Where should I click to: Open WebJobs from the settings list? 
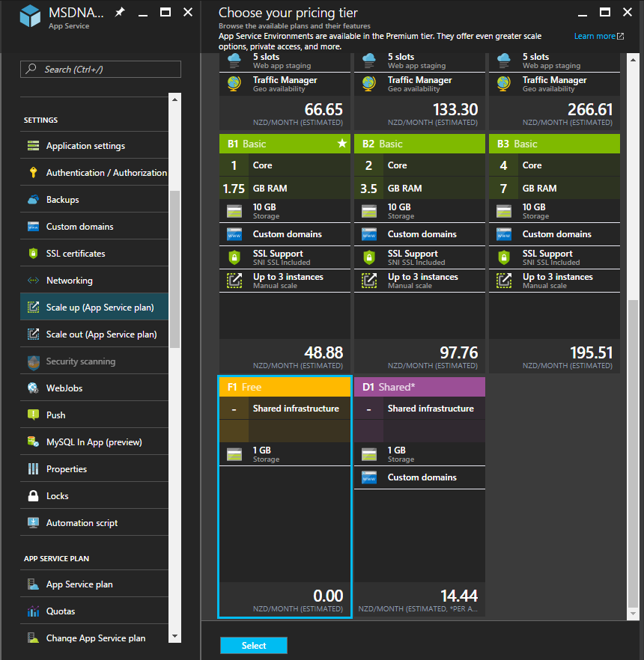coord(94,388)
